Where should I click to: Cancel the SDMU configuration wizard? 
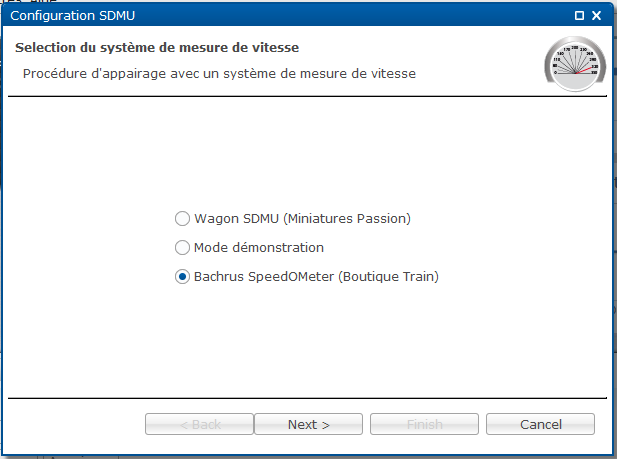click(x=540, y=424)
